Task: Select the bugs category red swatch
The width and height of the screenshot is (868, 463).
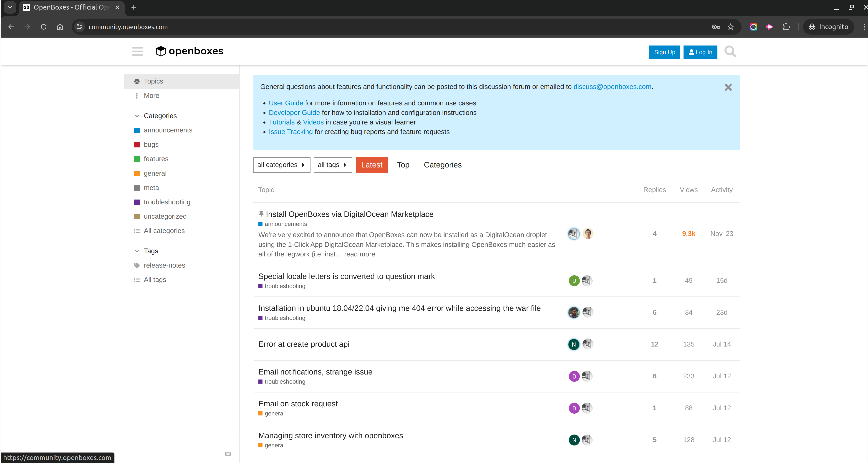Action: [137, 144]
